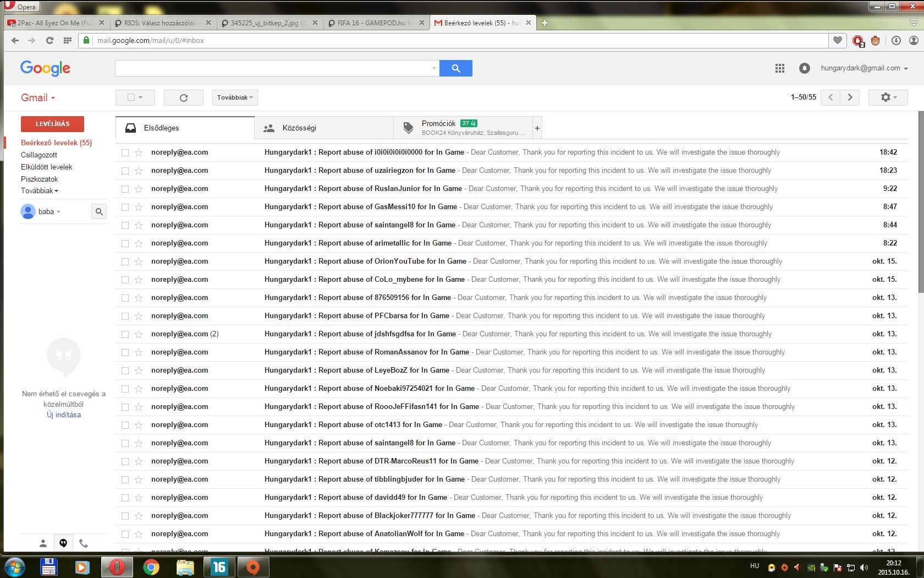Open the Csillagozott folder
Image resolution: width=924 pixels, height=578 pixels.
pyautogui.click(x=39, y=155)
